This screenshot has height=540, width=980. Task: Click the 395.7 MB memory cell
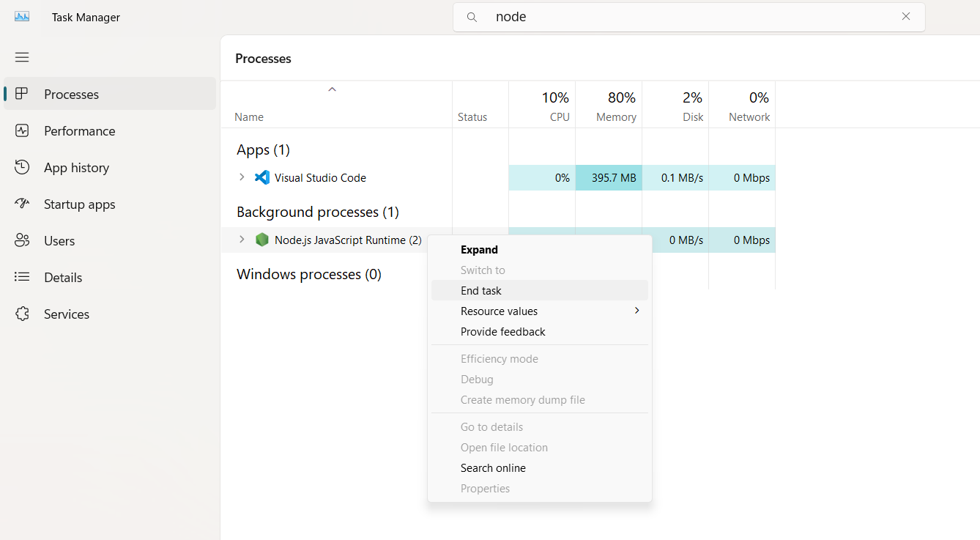(609, 177)
